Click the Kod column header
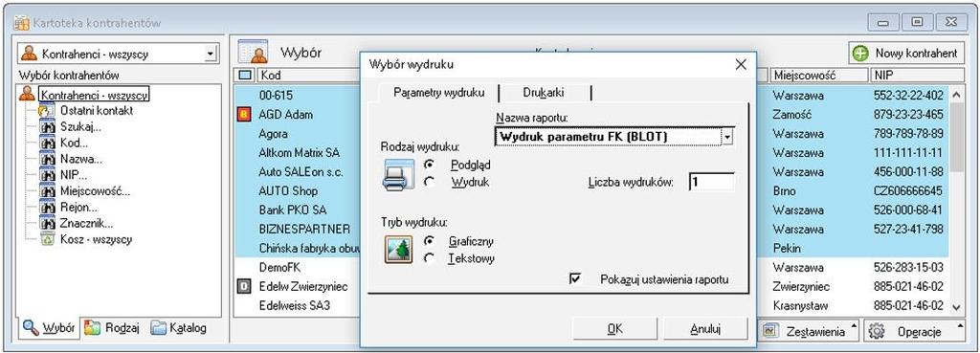The height and width of the screenshot is (353, 980). click(307, 76)
